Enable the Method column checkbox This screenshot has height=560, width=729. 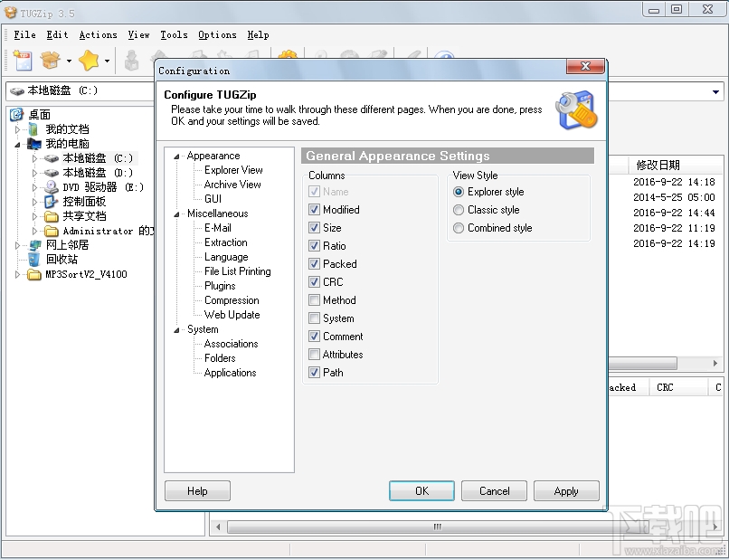click(x=314, y=300)
